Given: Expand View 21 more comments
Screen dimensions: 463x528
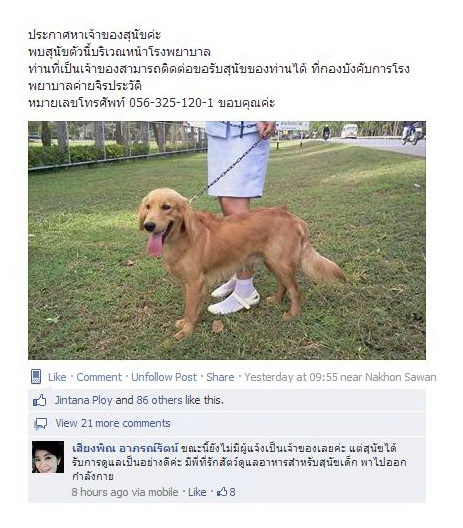Looking at the screenshot, I should click(x=113, y=423).
